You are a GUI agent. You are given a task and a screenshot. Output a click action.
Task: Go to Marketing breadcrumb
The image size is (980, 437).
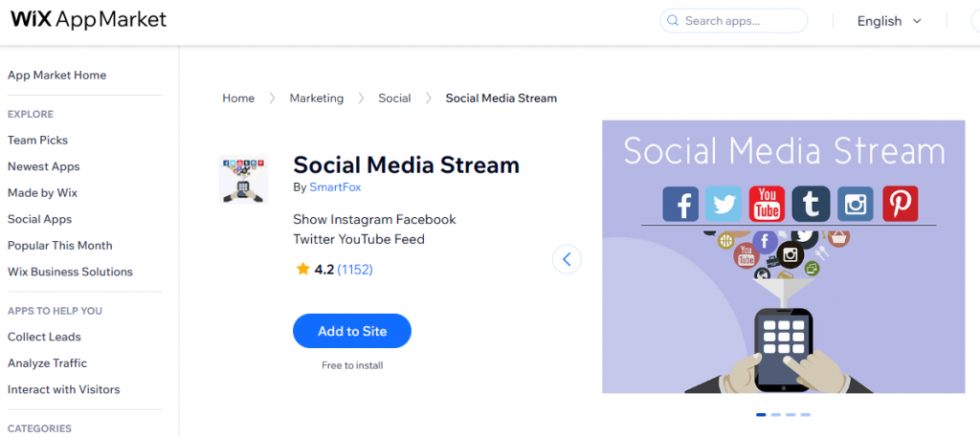pyautogui.click(x=316, y=98)
